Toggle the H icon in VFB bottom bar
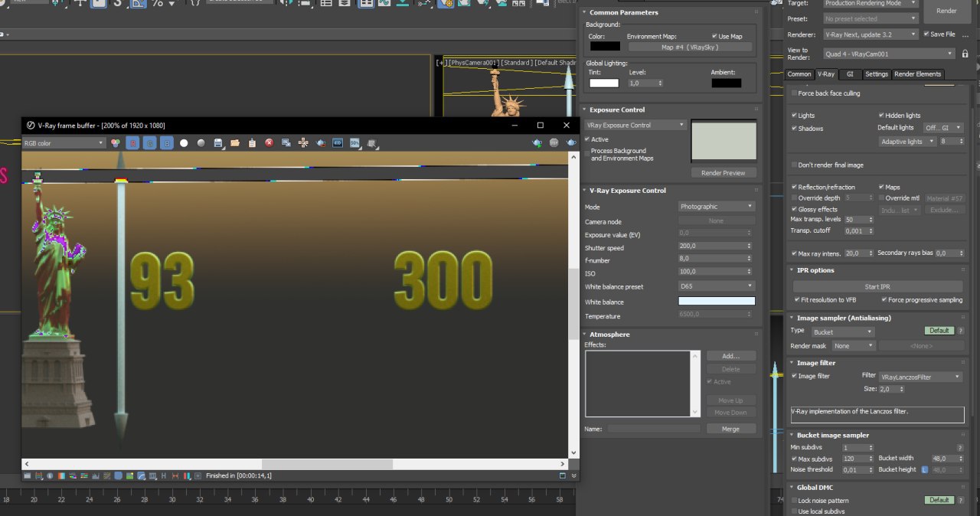980x516 pixels. tap(164, 475)
